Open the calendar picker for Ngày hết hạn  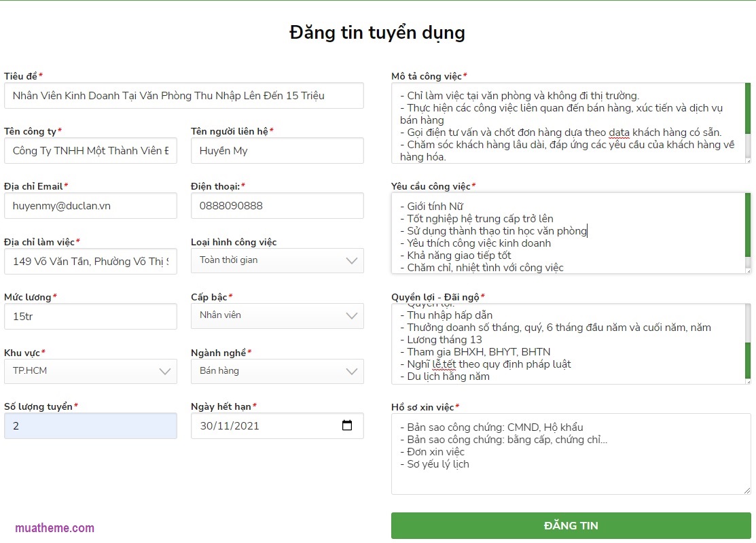point(347,426)
